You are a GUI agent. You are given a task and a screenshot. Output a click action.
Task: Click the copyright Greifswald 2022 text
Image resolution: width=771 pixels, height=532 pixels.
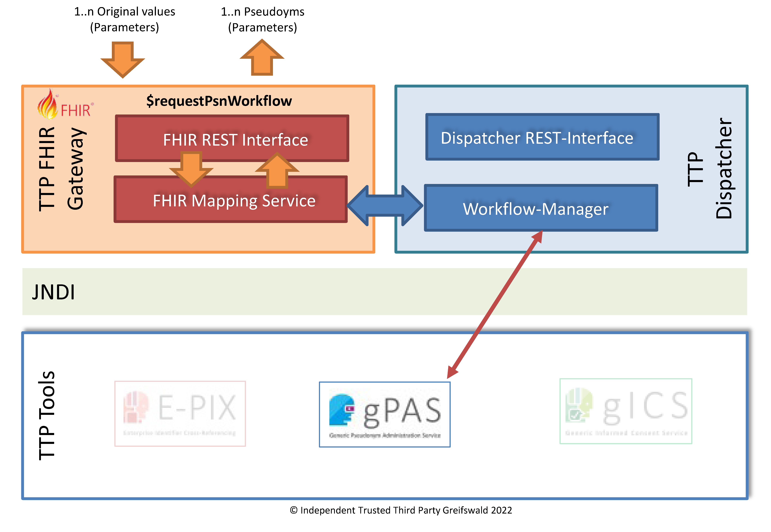pyautogui.click(x=401, y=510)
